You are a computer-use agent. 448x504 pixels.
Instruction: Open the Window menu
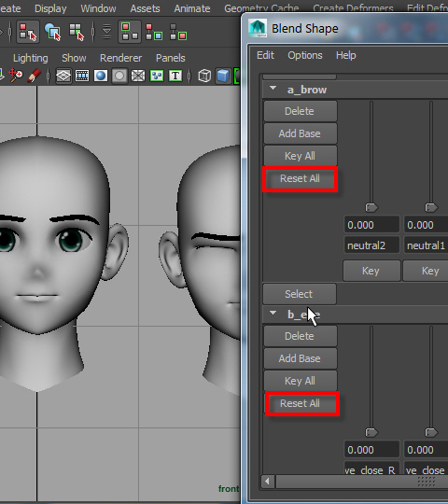click(x=98, y=8)
